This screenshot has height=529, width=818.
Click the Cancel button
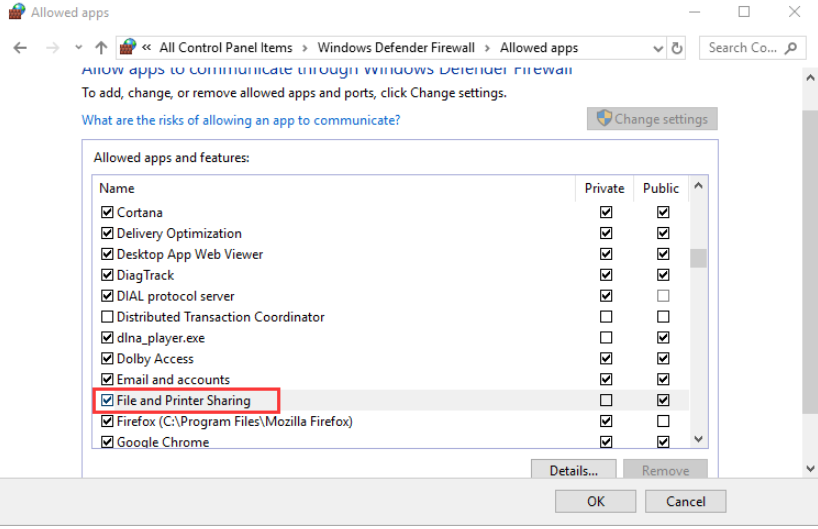[685, 501]
